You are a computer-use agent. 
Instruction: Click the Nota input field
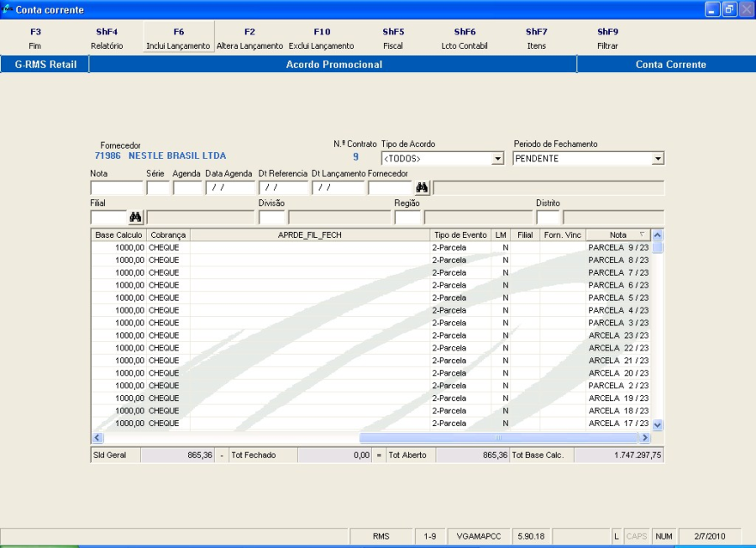click(117, 187)
